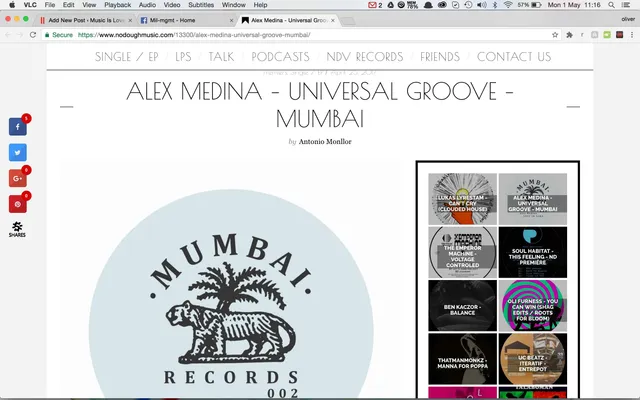Viewport: 640px width, 400px height.
Task: Click the green extension icon
Action: click(x=607, y=35)
